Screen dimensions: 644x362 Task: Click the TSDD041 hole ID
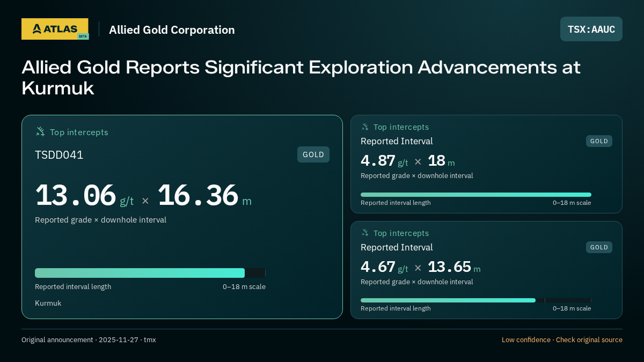(x=59, y=155)
